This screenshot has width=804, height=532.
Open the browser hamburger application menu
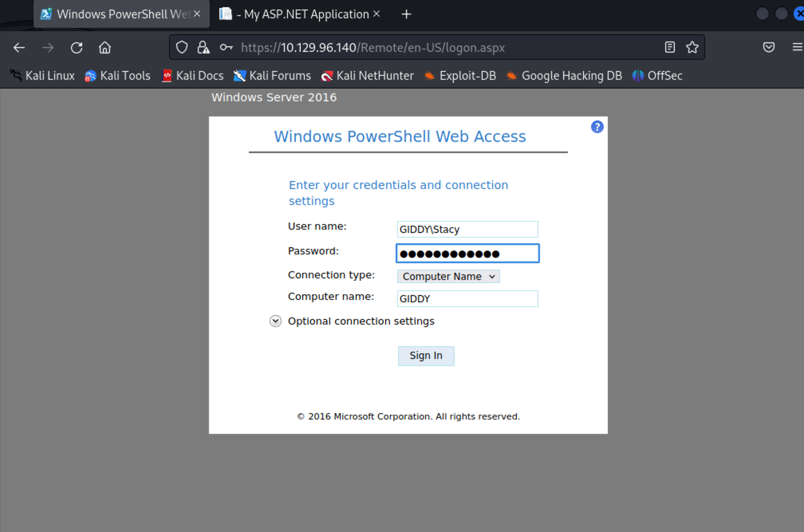[x=797, y=47]
